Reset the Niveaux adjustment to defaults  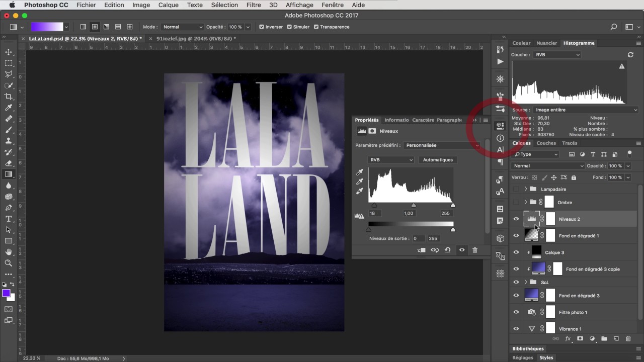(x=448, y=250)
